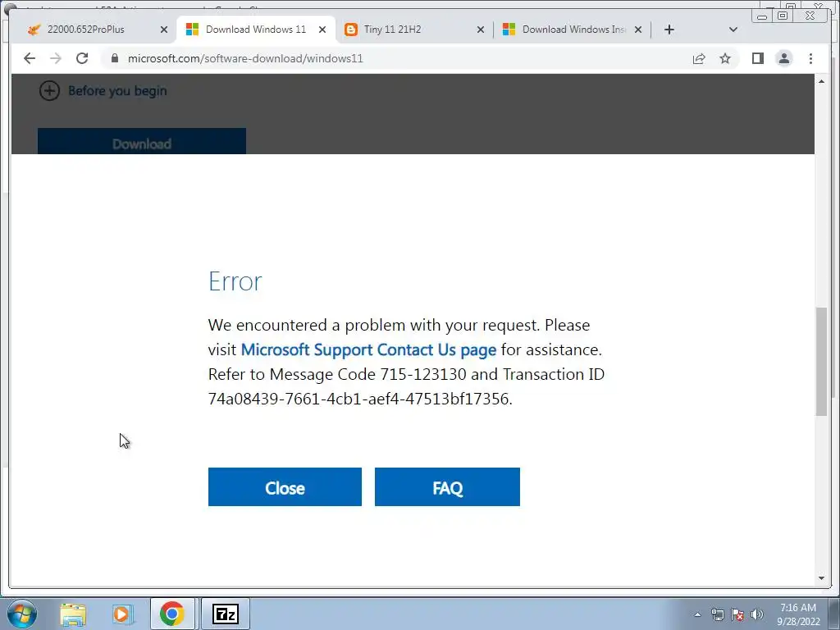Open the Chrome side panel
Viewport: 840px width, 630px height.
[x=757, y=58]
